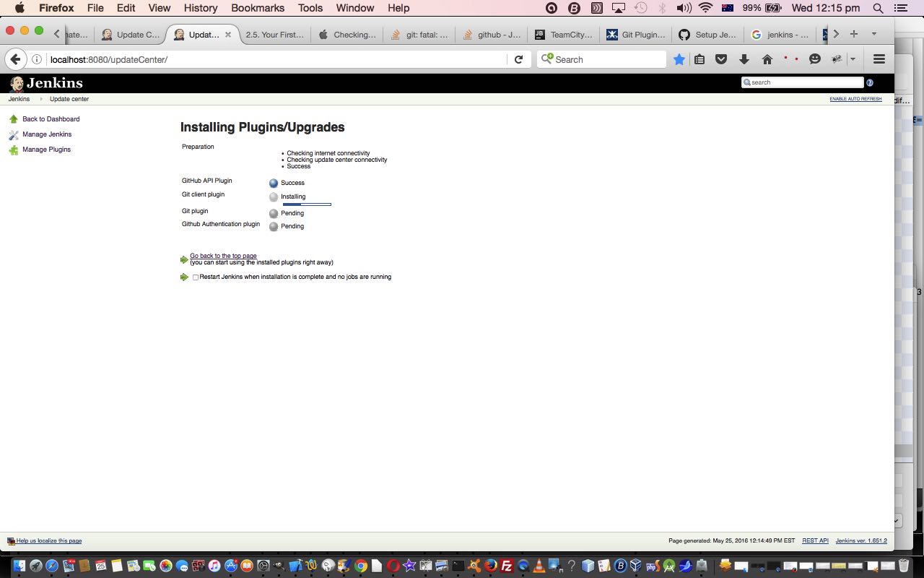The image size is (924, 578).
Task: Switch to the 2.5. Your First... tab
Action: pyautogui.click(x=274, y=34)
